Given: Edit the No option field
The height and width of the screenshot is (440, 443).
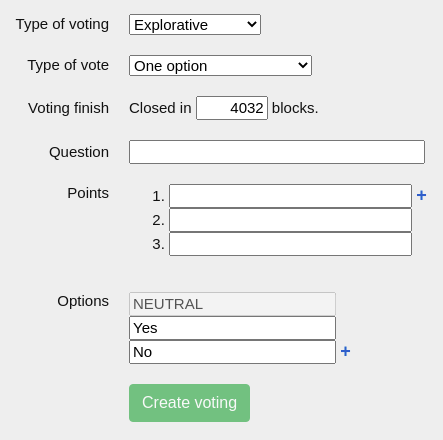Looking at the screenshot, I should (x=232, y=352).
